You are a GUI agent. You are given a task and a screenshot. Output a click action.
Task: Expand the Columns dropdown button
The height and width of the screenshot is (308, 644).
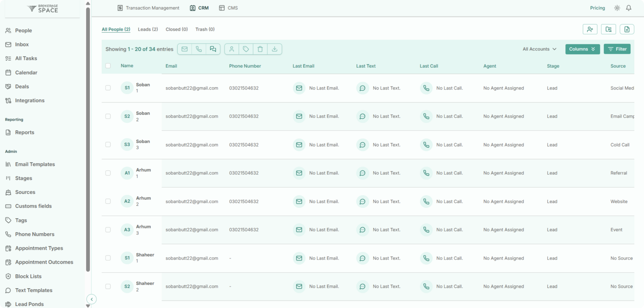coord(582,49)
